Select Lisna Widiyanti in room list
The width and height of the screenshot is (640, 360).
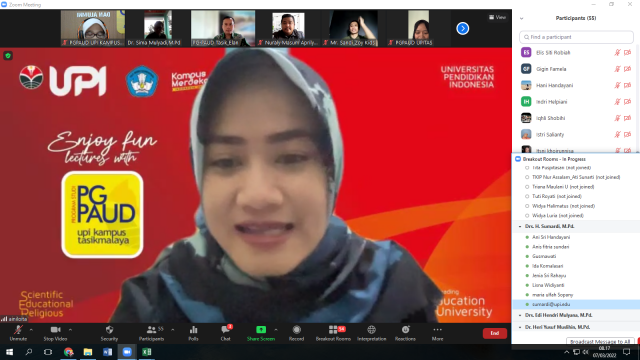[548, 285]
